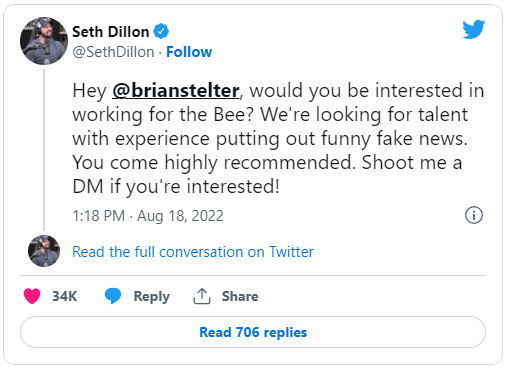Click the small avatar beside conversation link
This screenshot has width=507, height=367.
[x=44, y=251]
